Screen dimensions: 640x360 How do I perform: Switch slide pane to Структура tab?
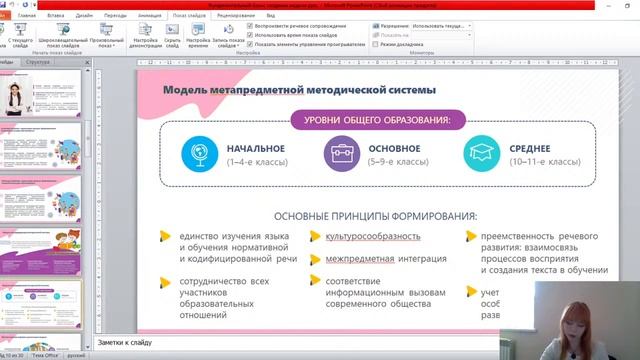[38, 62]
